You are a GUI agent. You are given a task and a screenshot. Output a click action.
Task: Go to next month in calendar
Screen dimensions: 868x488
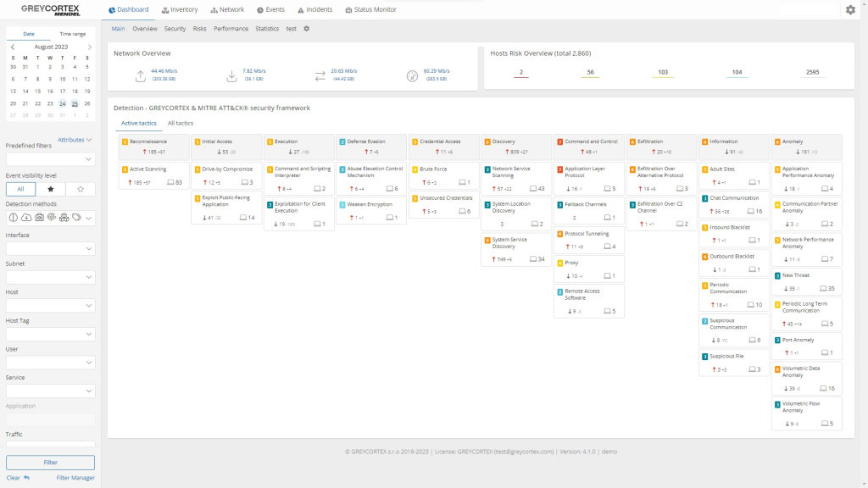tap(90, 47)
